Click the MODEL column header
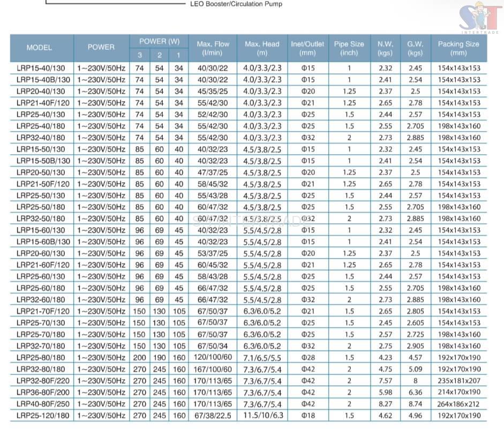Screen dimensions: 504x443 tap(39, 48)
